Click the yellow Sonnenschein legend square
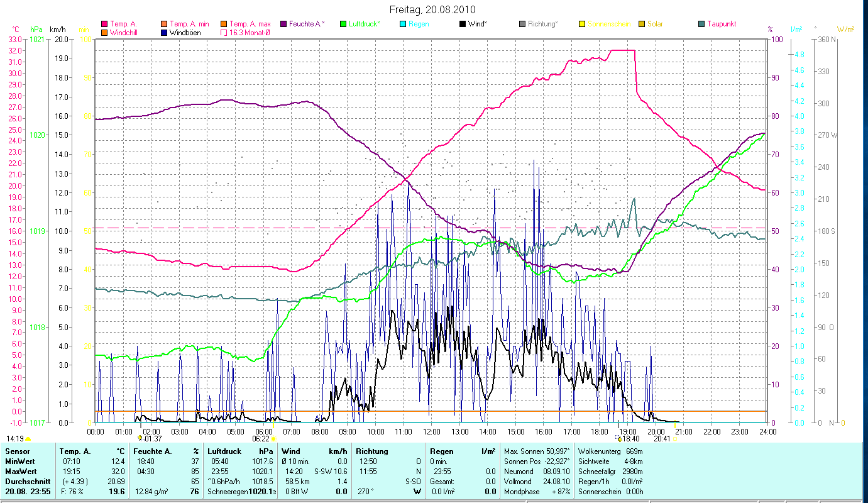Image resolution: width=868 pixels, height=503 pixels. (582, 24)
